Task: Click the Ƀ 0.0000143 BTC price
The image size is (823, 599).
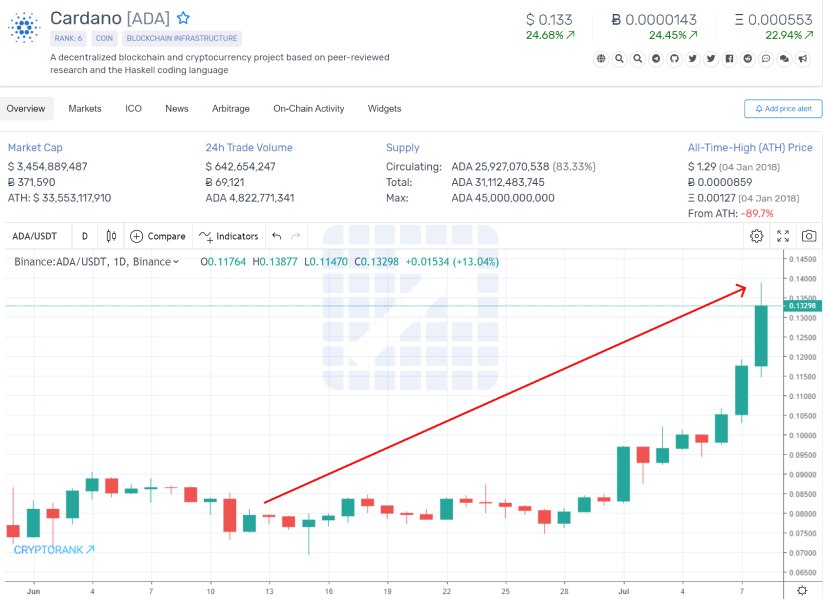Action: pos(654,20)
